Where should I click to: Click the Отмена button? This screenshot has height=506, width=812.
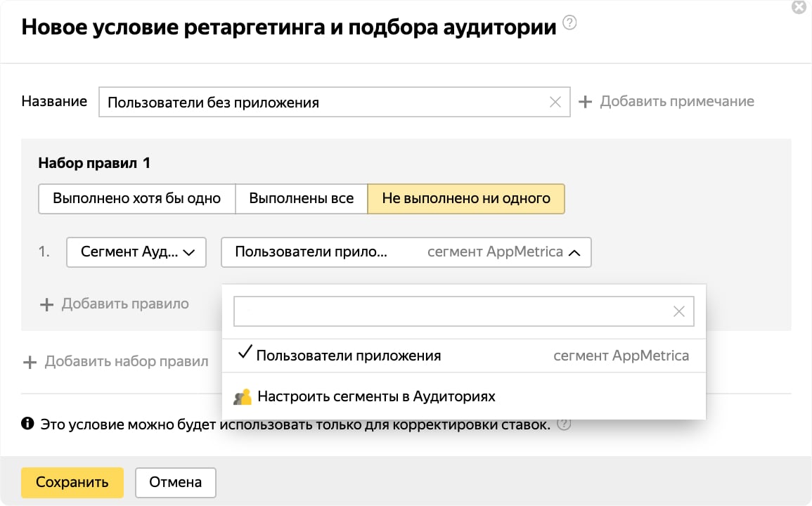[x=175, y=482]
